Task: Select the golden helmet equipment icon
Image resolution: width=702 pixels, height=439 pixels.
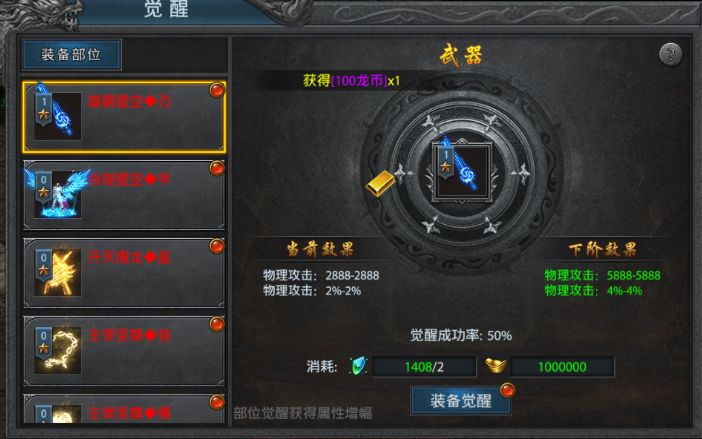Action: coord(57,273)
